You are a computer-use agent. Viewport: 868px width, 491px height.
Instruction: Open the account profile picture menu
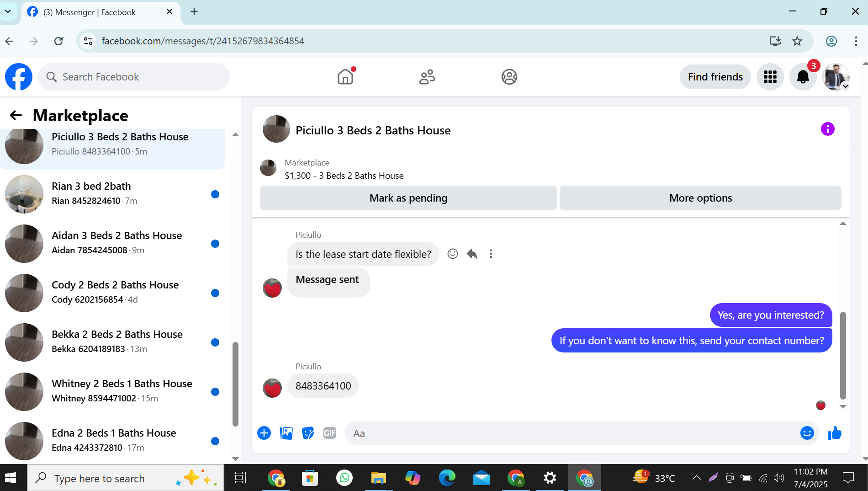tap(836, 77)
